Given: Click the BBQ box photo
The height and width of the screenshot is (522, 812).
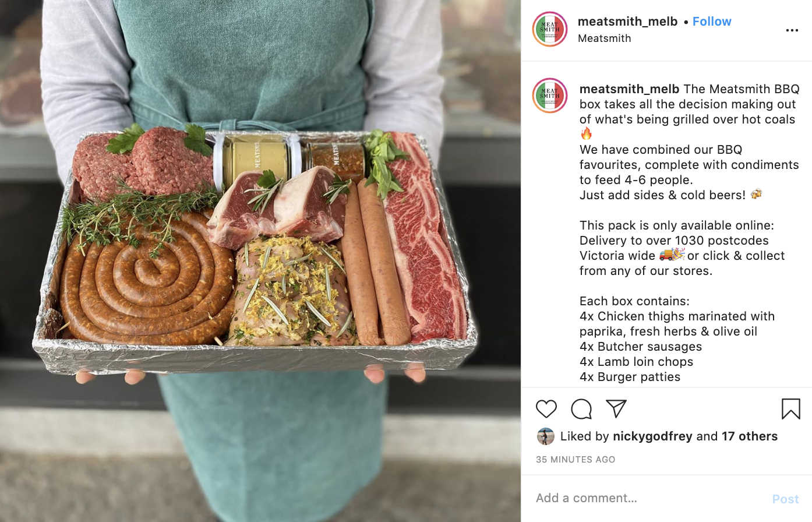Looking at the screenshot, I should coord(260,261).
